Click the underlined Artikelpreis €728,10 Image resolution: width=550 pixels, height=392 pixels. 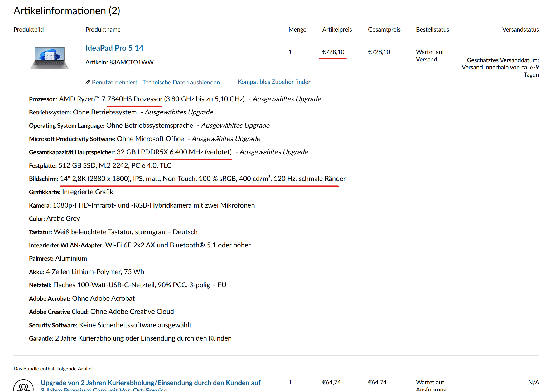point(333,52)
